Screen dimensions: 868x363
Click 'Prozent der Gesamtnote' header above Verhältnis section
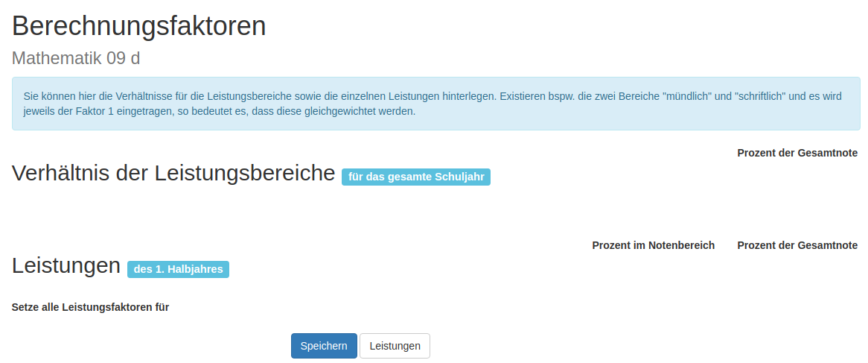click(x=797, y=153)
